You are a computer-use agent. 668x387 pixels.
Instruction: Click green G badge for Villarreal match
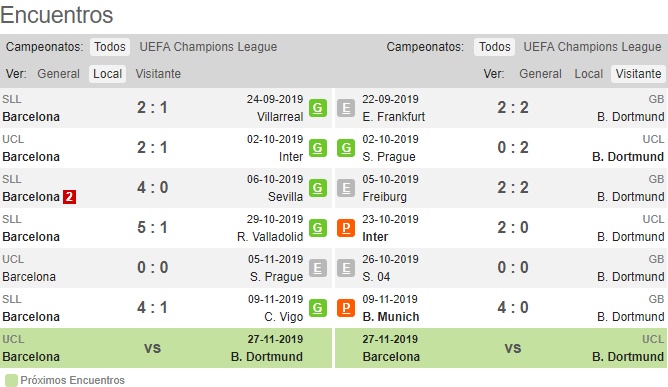[318, 108]
